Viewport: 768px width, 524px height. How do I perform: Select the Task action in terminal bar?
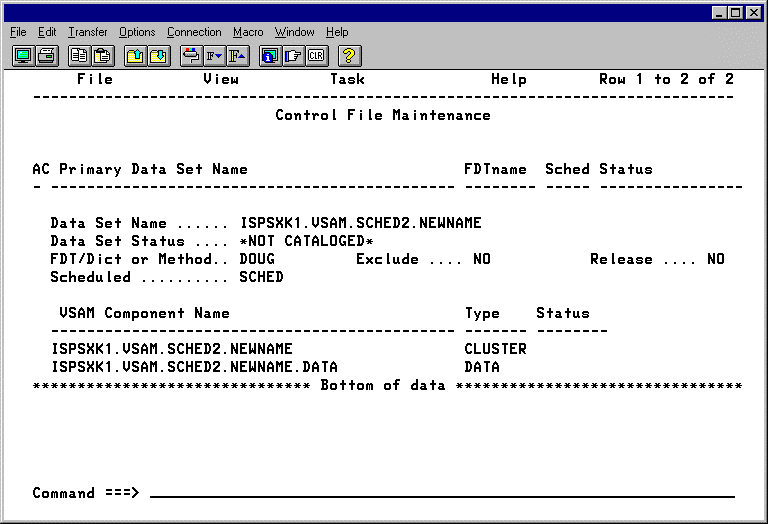(x=347, y=79)
